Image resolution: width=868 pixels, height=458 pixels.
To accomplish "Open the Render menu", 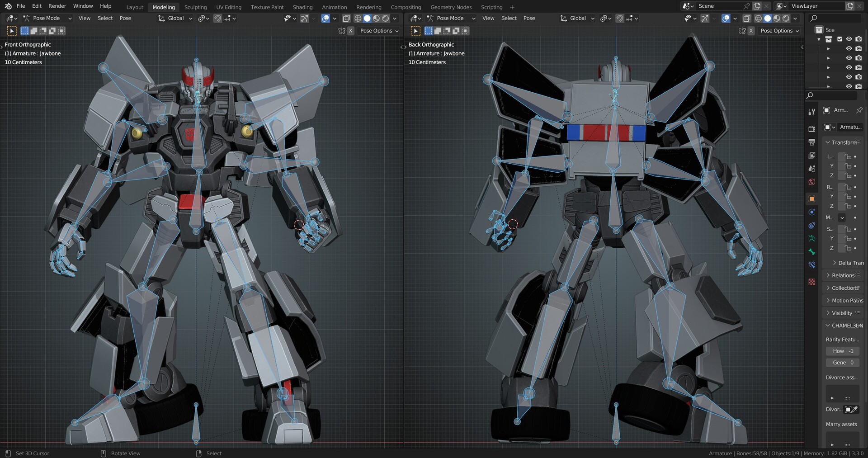I will 57,6.
